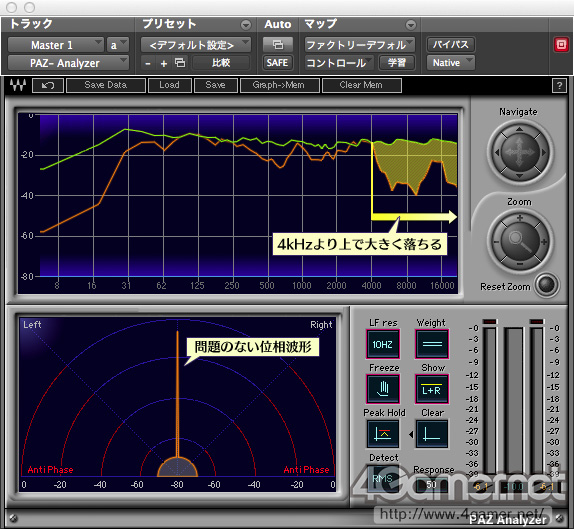574x529 pixels.
Task: Click the undo arrow button
Action: coord(48,85)
